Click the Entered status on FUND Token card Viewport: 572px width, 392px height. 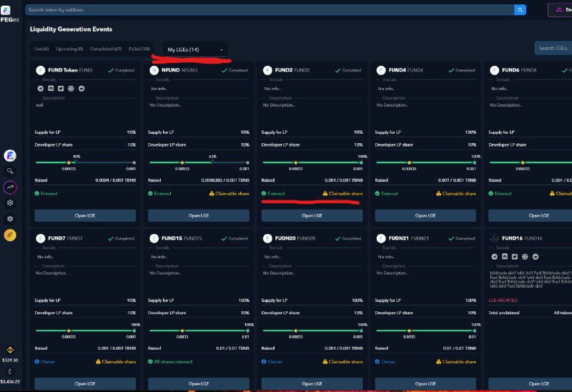46,193
